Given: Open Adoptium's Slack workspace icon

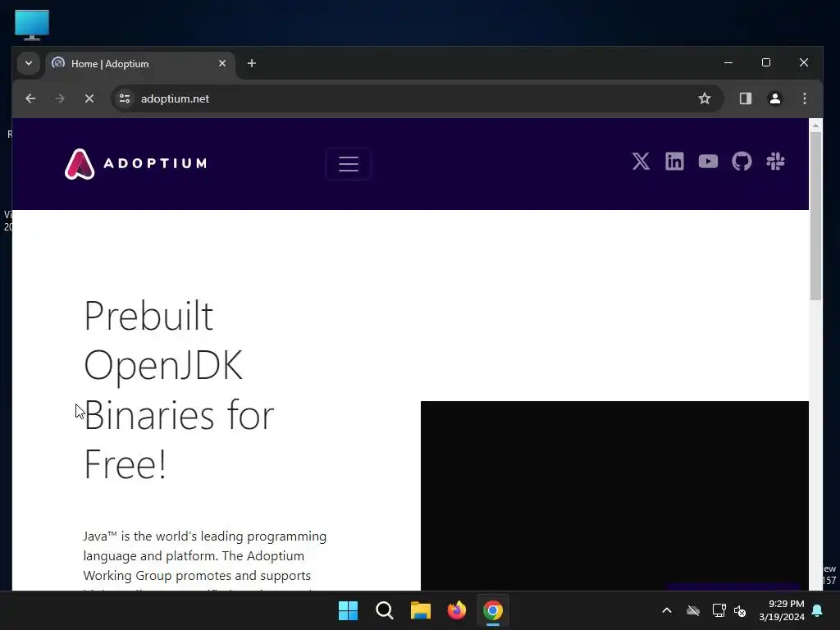Looking at the screenshot, I should 775,162.
